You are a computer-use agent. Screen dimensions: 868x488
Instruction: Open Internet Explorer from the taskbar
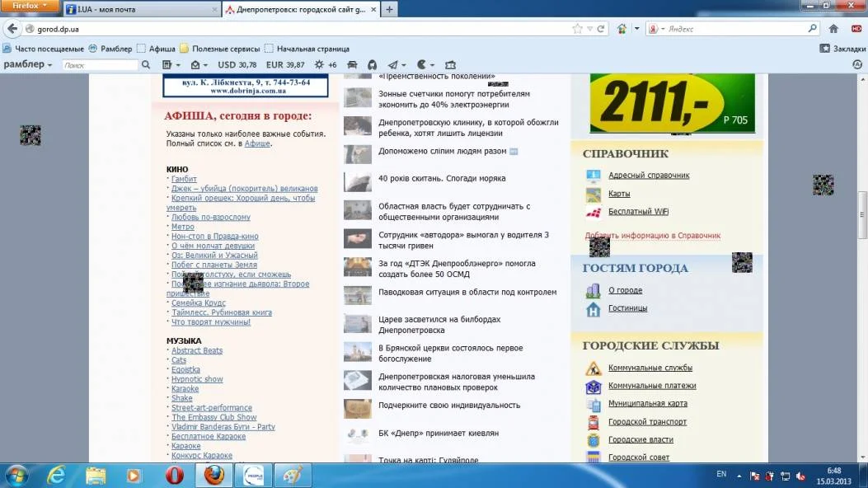coord(56,476)
